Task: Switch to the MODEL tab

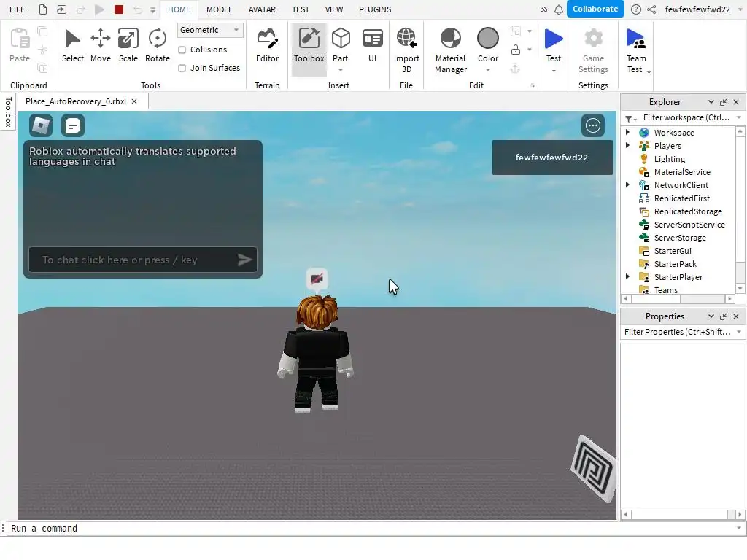Action: (219, 9)
